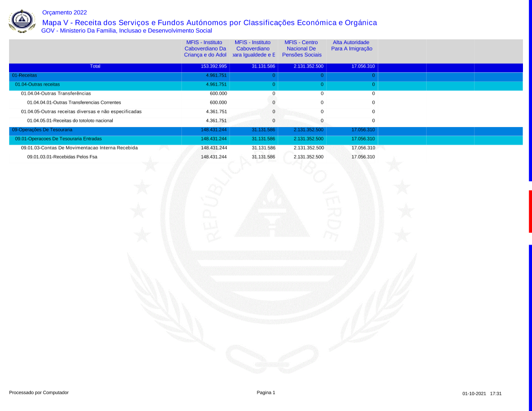The image size is (532, 411).
Task: Click the "01.04.04-Outras Transferências" row
Action: [x=56, y=94]
